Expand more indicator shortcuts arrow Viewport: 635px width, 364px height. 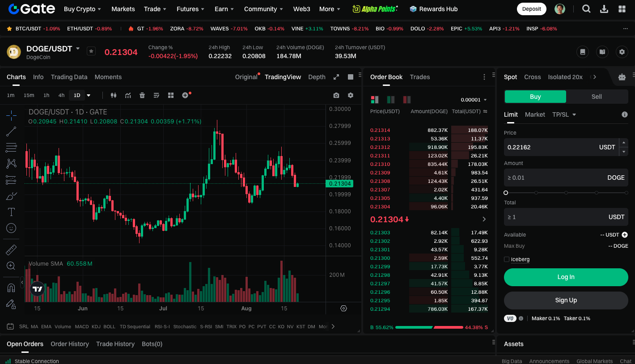[x=333, y=326]
